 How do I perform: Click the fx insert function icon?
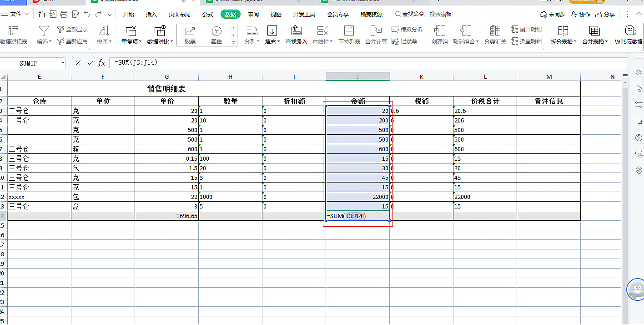click(x=102, y=63)
